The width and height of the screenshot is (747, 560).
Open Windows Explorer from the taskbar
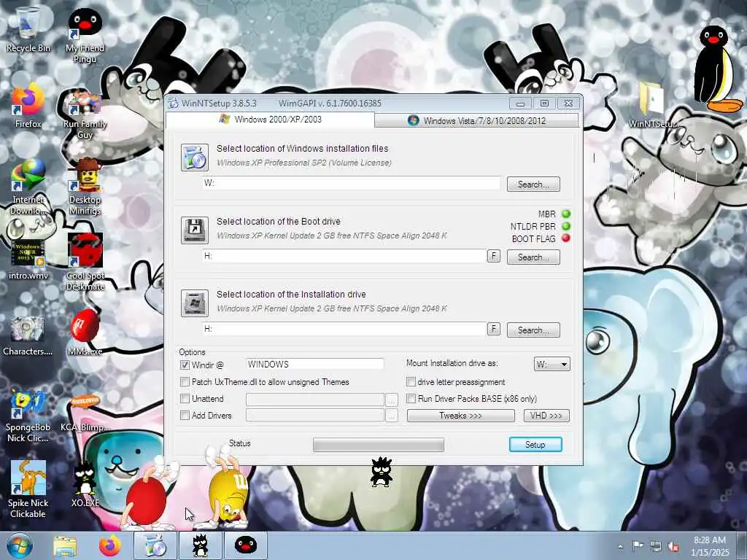pyautogui.click(x=65, y=546)
